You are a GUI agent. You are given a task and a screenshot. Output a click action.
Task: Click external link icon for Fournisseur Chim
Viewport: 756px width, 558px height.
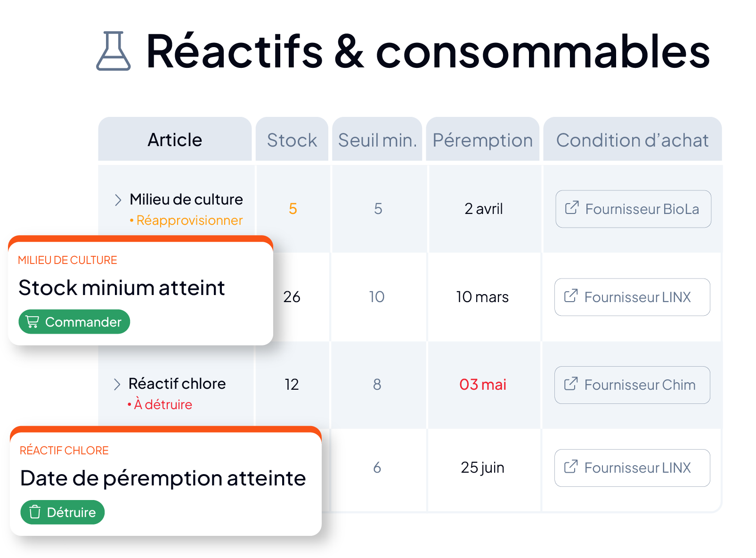pos(571,384)
